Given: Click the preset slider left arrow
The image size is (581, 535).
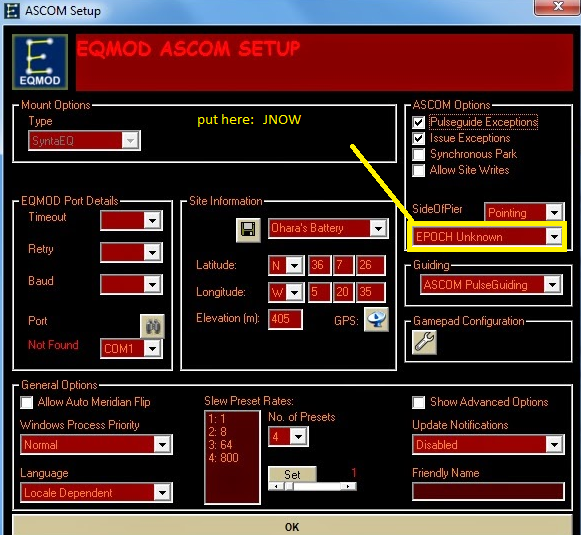Looking at the screenshot, I should coord(276,486).
